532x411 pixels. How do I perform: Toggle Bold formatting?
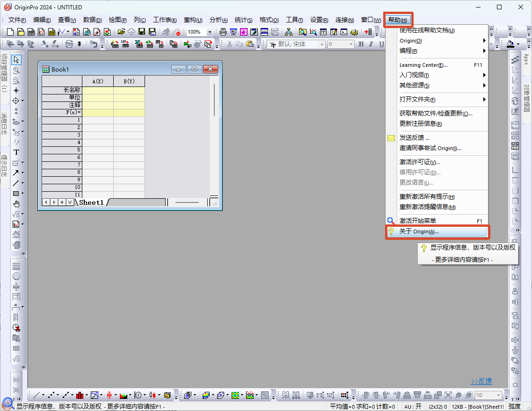click(361, 44)
